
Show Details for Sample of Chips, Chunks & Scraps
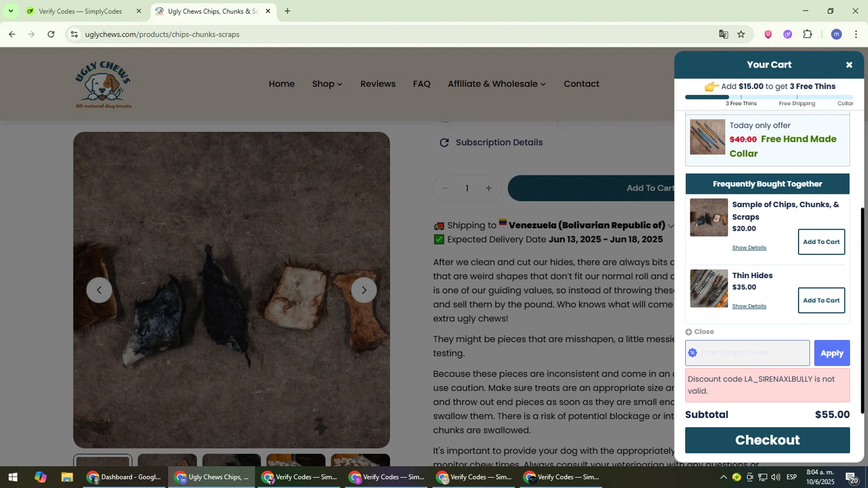pyautogui.click(x=749, y=248)
